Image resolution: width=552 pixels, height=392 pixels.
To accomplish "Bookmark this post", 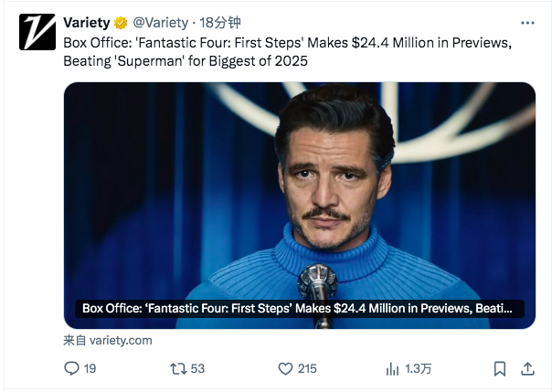I will click(500, 369).
